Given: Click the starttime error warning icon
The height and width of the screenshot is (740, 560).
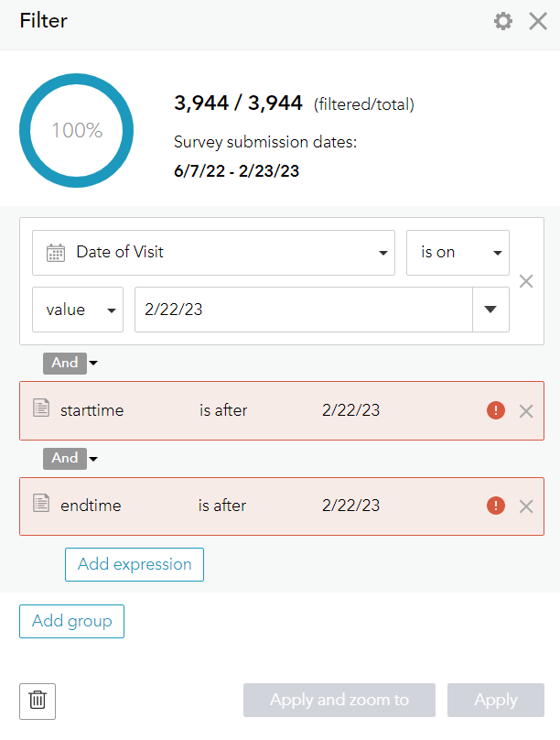Looking at the screenshot, I should coord(496,410).
